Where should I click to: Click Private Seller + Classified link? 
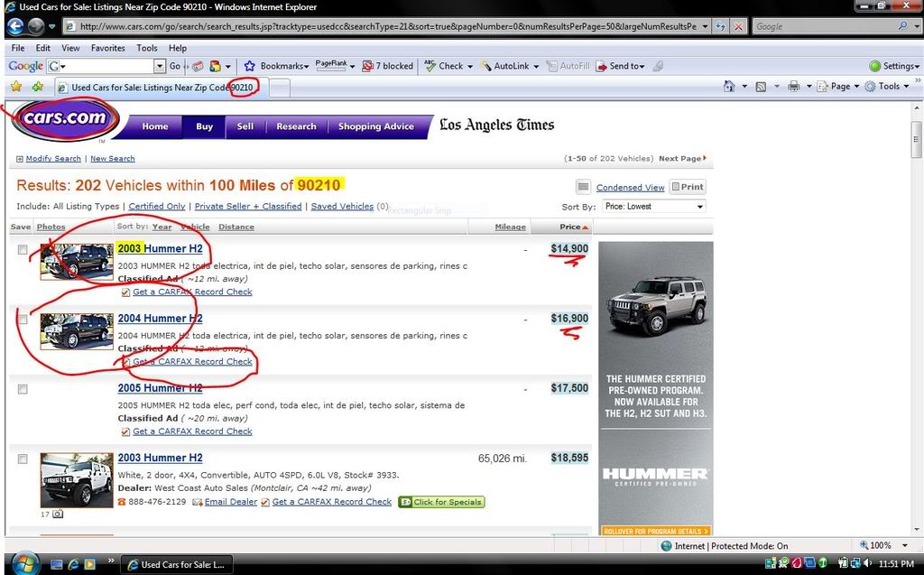pos(248,206)
